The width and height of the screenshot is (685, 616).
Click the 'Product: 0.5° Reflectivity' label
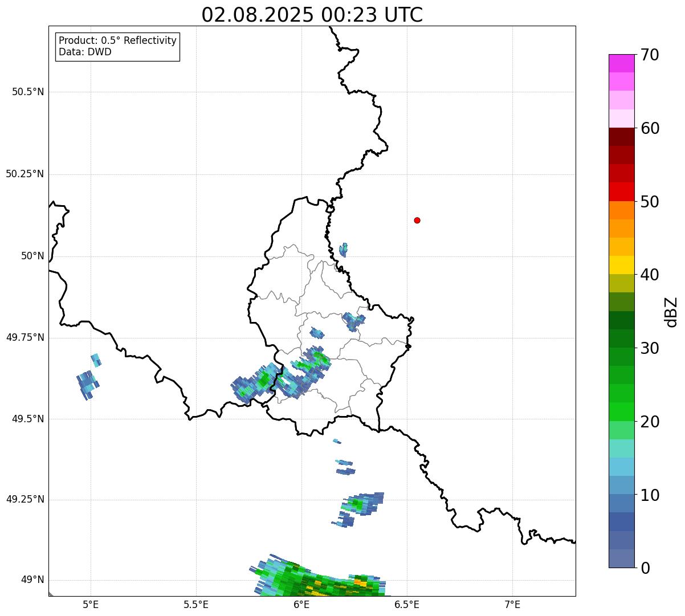point(117,41)
